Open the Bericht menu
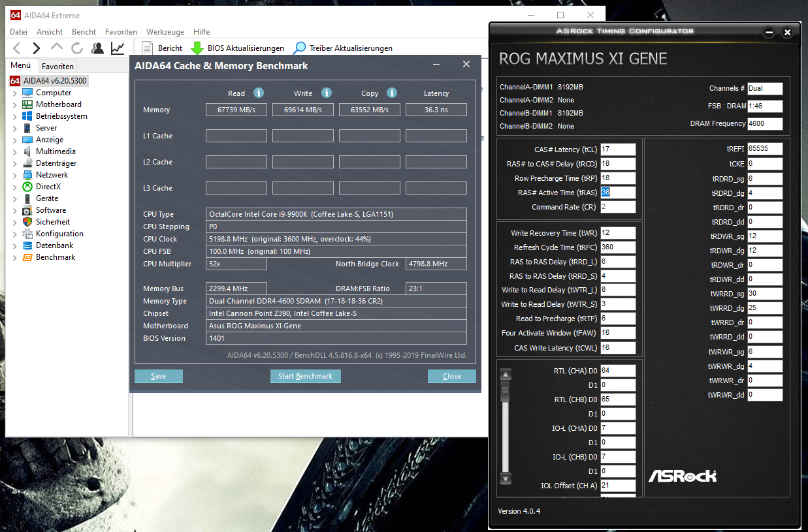Image resolution: width=808 pixels, height=532 pixels. [x=84, y=31]
